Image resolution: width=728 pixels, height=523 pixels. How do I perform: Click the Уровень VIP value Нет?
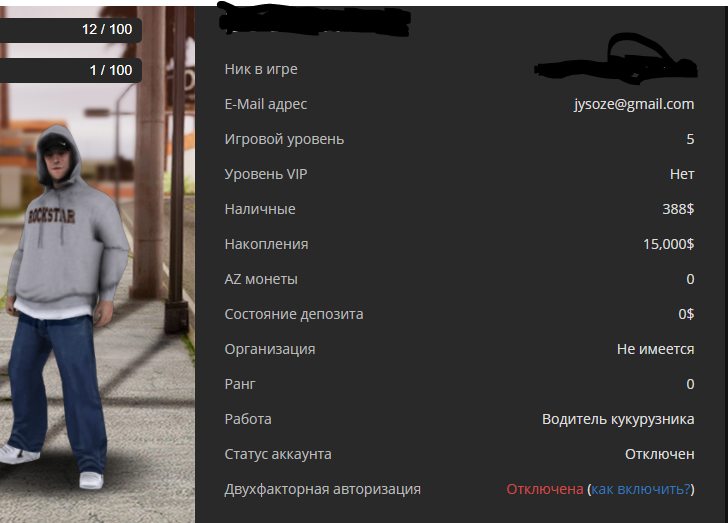(x=682, y=174)
